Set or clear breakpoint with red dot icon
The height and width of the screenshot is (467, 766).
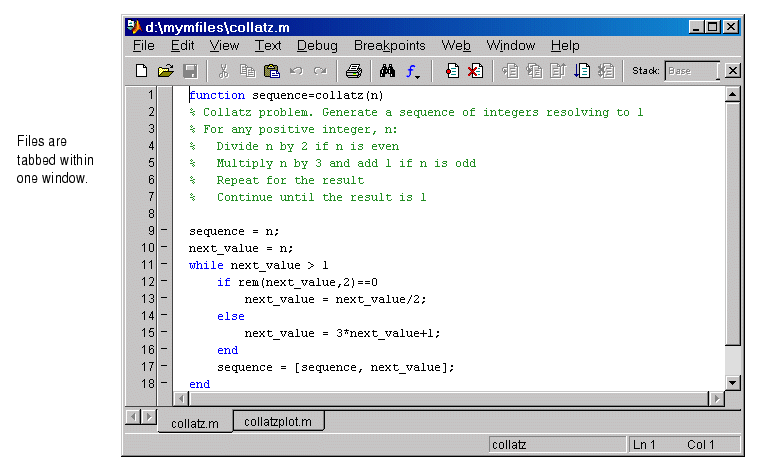[x=452, y=71]
